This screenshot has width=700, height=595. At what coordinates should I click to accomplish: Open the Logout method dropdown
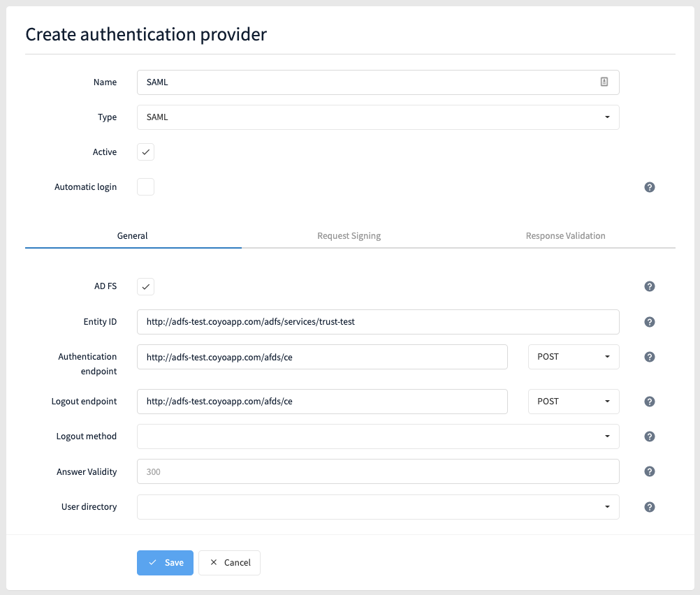point(378,436)
